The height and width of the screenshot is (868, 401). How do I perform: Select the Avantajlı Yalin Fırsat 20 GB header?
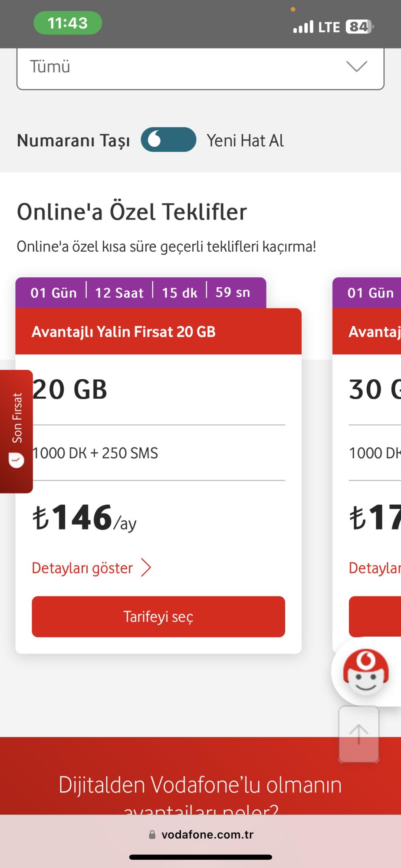tap(124, 331)
